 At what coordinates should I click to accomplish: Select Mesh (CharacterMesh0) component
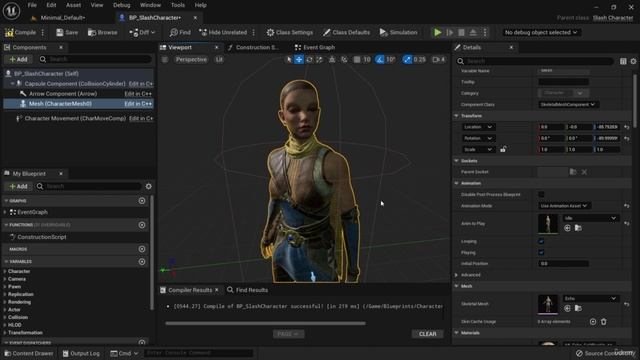pyautogui.click(x=78, y=104)
